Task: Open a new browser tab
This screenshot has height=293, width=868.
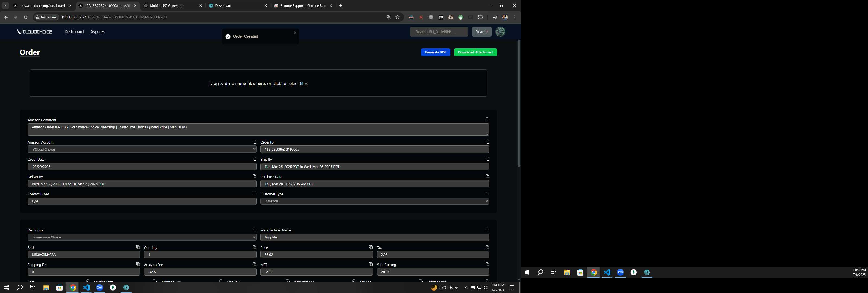Action: [341, 5]
